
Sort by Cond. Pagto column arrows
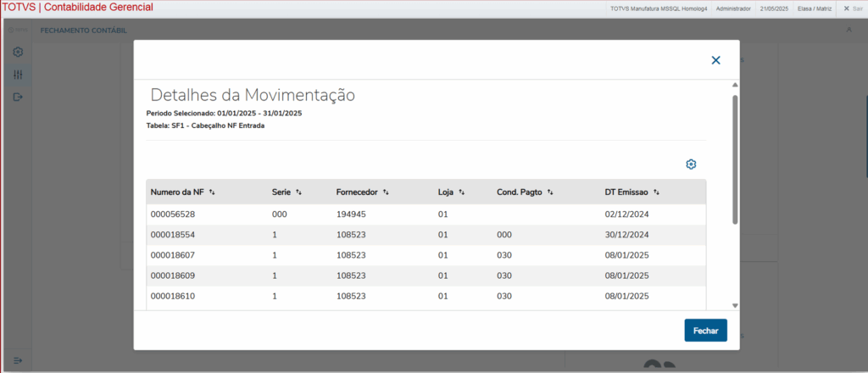[550, 192]
